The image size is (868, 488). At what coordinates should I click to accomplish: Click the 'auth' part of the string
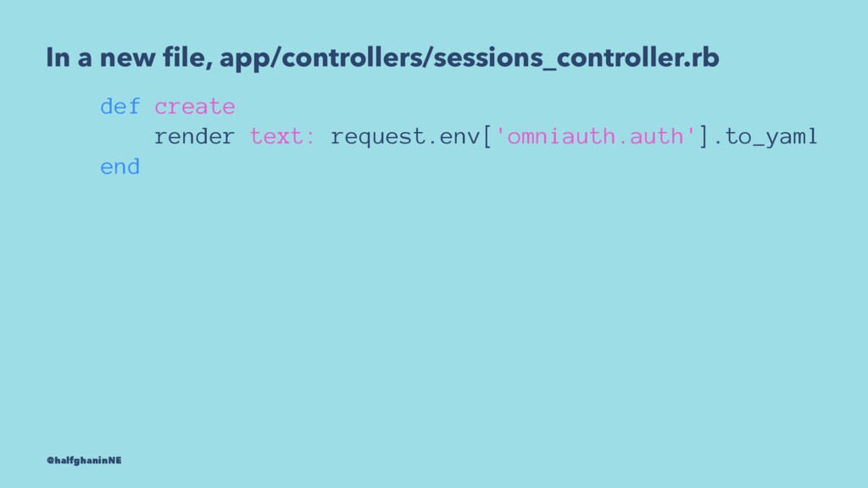click(x=657, y=136)
